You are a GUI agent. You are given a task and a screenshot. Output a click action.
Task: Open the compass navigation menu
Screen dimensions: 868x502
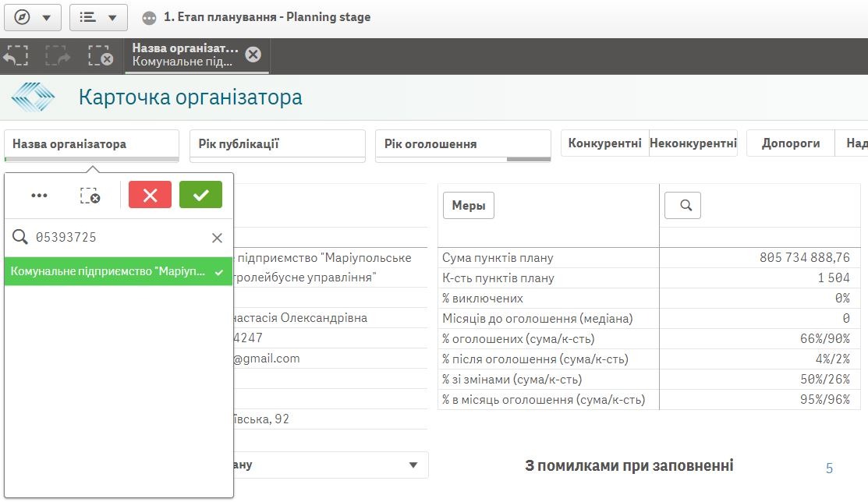33,17
